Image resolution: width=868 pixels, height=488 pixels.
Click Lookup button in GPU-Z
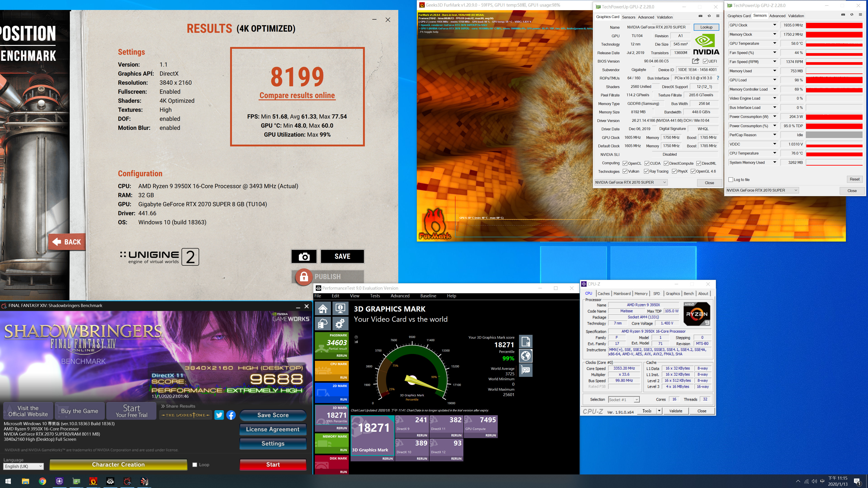point(706,27)
